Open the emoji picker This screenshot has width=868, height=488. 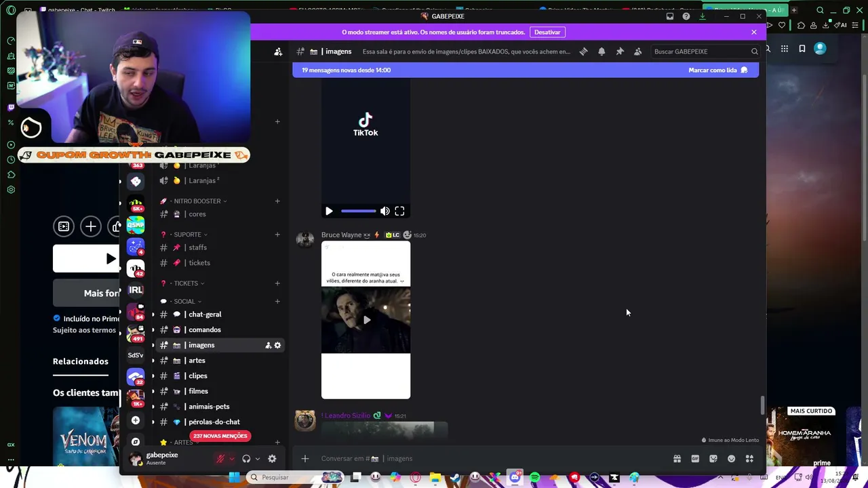pos(731,459)
